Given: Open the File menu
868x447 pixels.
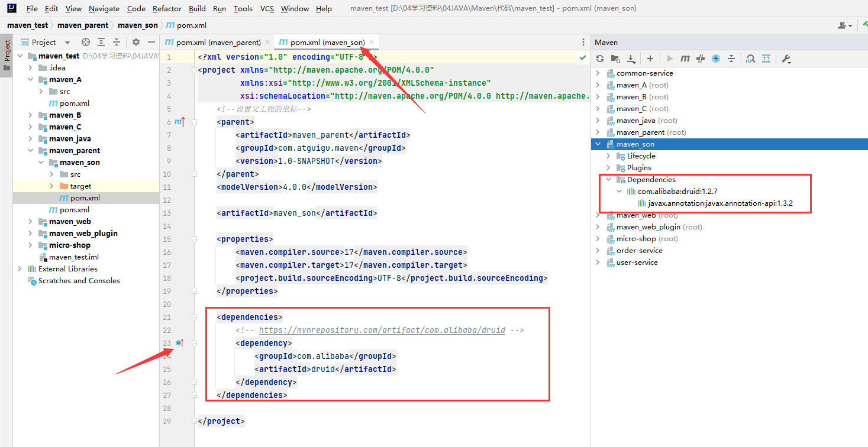Looking at the screenshot, I should pyautogui.click(x=32, y=8).
